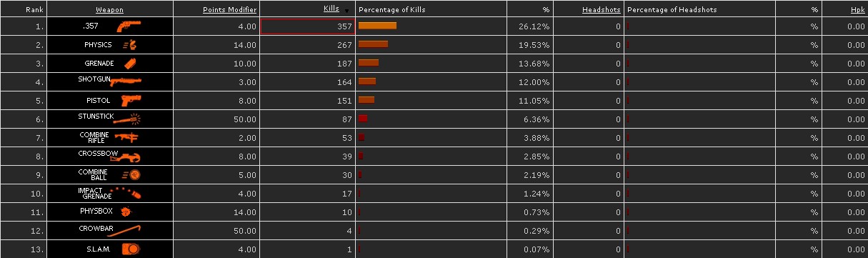
Task: Sort by Hpk column header
Action: 852,10
